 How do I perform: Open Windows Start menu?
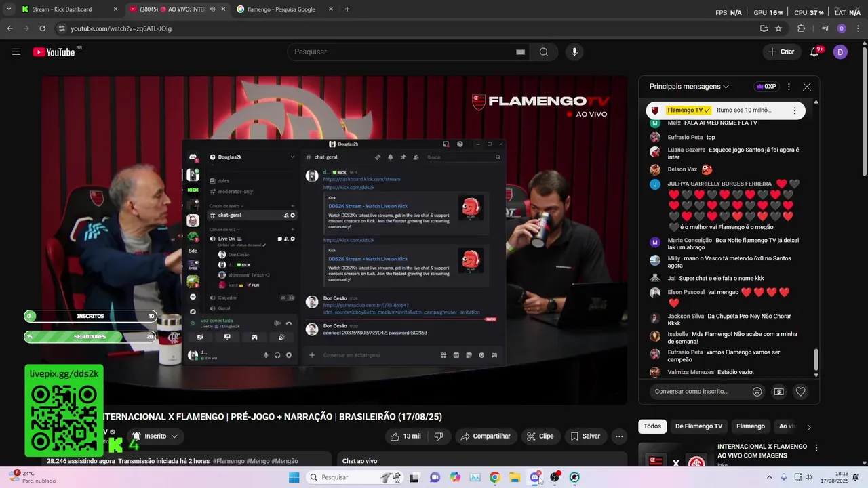click(294, 477)
